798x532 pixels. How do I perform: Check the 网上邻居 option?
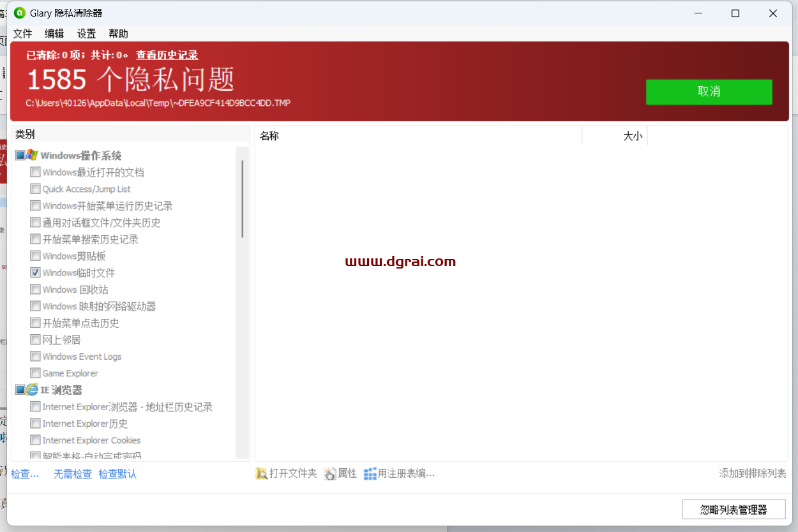(x=35, y=339)
